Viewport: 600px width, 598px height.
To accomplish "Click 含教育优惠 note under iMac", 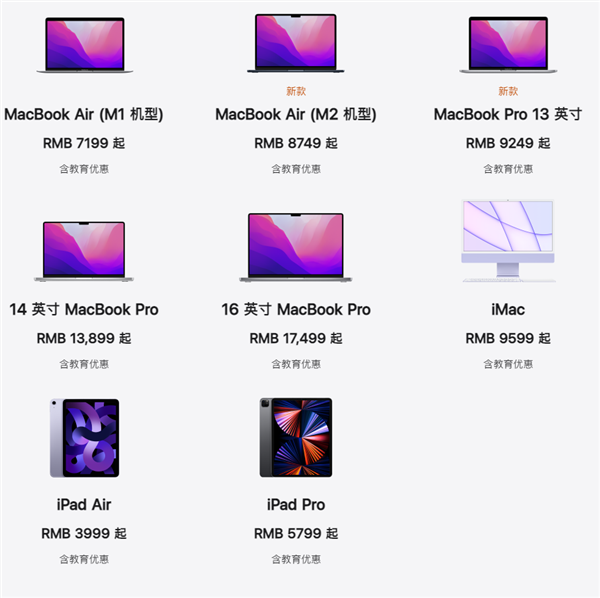I will (x=508, y=364).
